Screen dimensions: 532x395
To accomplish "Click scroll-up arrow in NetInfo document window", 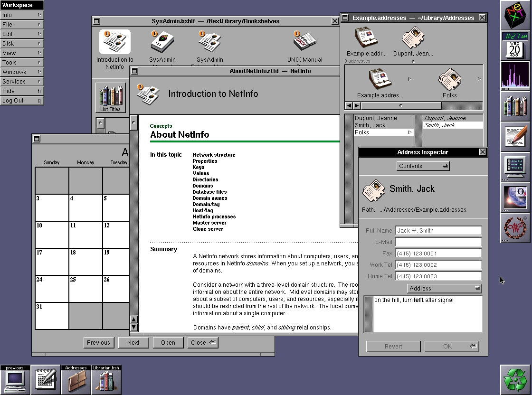I will click(133, 320).
